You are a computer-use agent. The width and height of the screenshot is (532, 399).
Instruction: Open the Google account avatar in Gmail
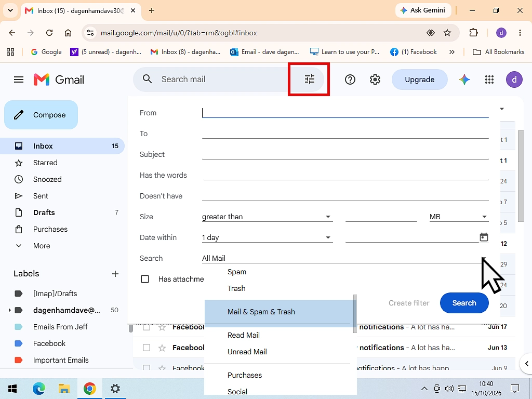pos(514,79)
